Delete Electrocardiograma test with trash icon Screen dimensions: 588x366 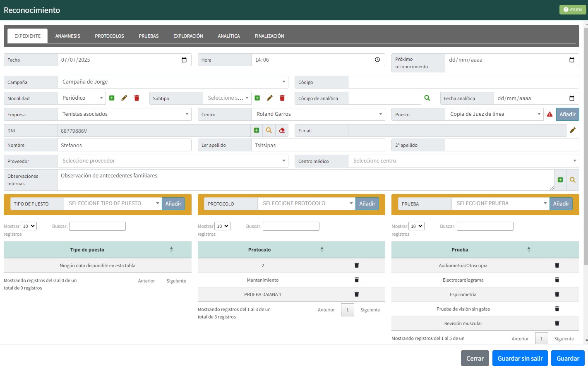click(x=557, y=280)
